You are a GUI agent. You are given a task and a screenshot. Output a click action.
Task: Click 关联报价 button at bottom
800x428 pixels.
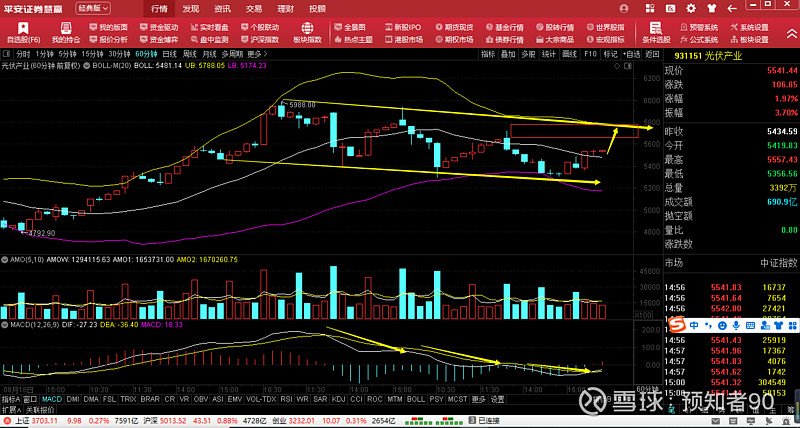41,410
